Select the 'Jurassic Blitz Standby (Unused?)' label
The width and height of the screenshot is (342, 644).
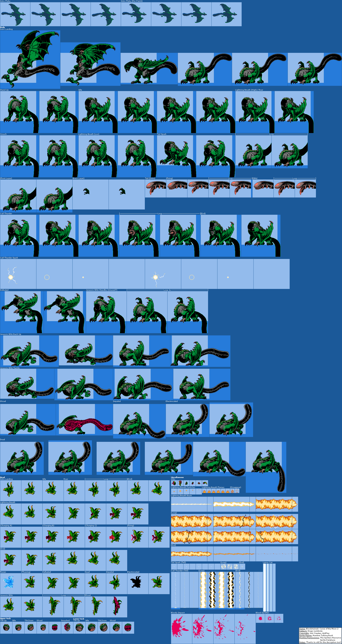(x=101, y=290)
